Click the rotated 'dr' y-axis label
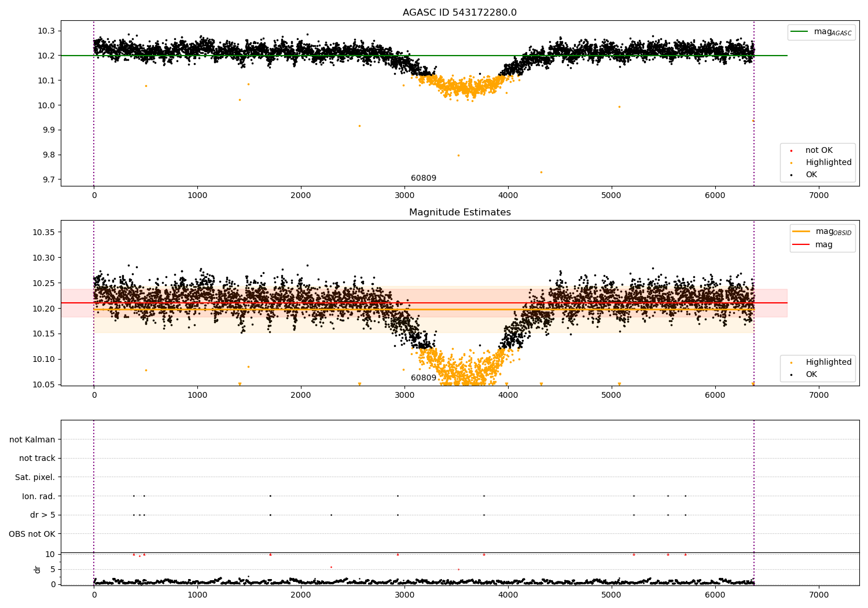 click(38, 569)
